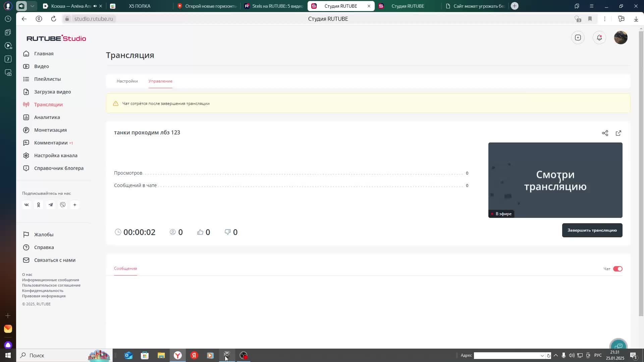Open Конфиденциальность footer link

[43, 291]
